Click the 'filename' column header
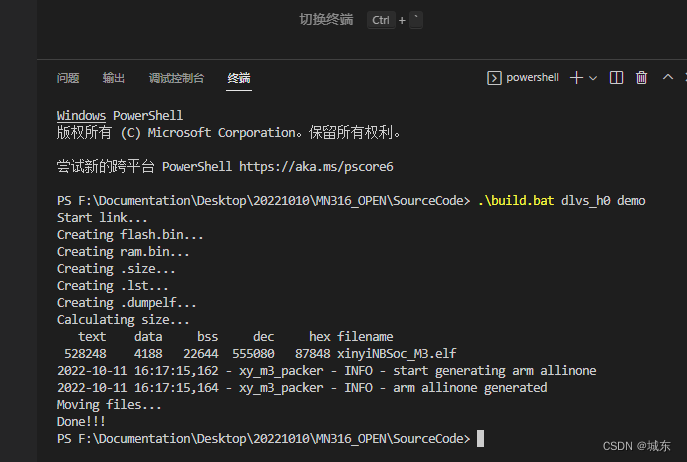This screenshot has height=462, width=687. click(365, 337)
